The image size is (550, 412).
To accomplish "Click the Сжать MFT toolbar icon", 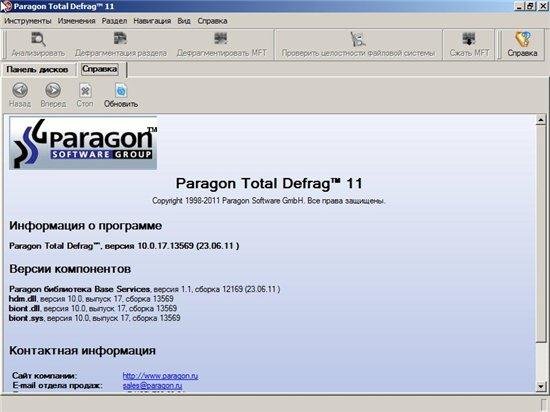I will click(469, 39).
